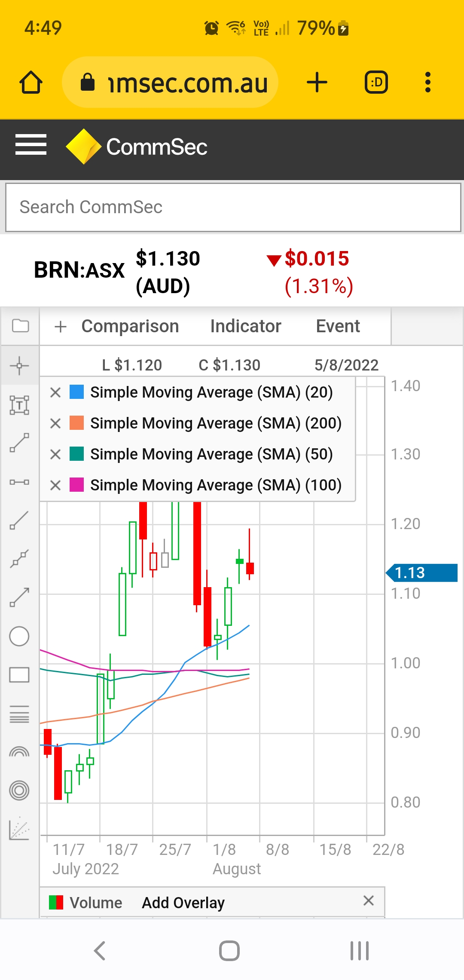This screenshot has width=464, height=980.
Task: Open the Indicator menu
Action: 246,326
